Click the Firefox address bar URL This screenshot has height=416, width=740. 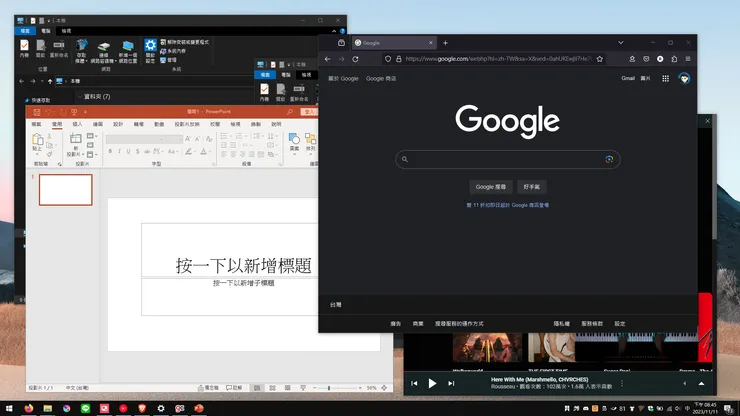(498, 59)
